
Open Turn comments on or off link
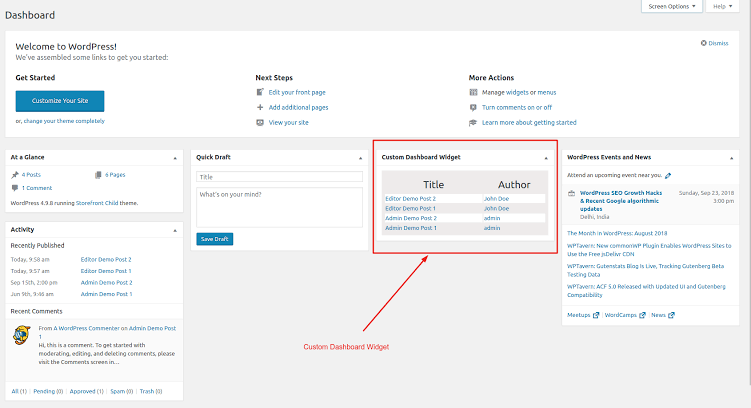tap(517, 108)
